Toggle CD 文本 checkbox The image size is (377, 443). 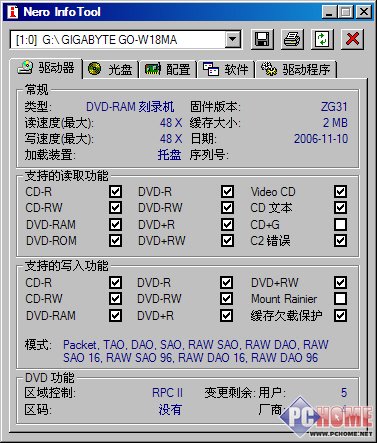(340, 208)
